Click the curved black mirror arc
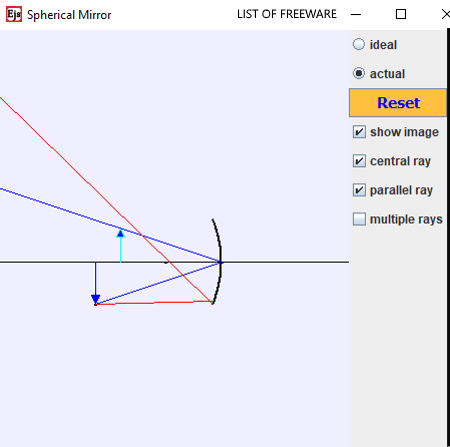Image resolution: width=450 pixels, height=447 pixels. point(218,261)
